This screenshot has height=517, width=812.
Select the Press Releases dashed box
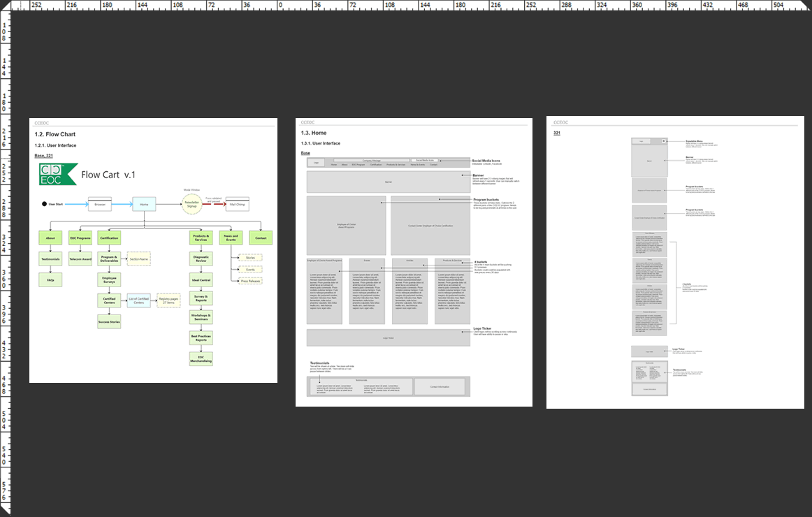250,280
